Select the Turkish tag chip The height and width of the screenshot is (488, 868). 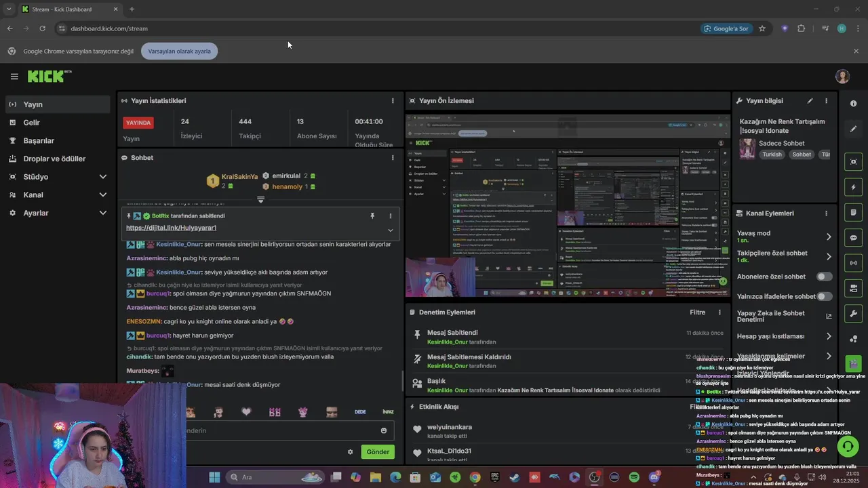pyautogui.click(x=772, y=155)
